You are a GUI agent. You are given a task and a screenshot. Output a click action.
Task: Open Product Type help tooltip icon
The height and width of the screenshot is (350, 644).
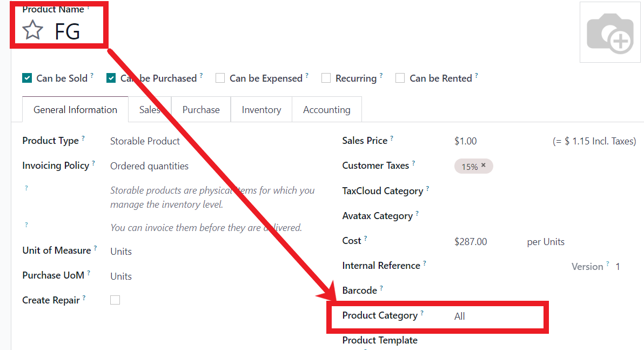(83, 138)
